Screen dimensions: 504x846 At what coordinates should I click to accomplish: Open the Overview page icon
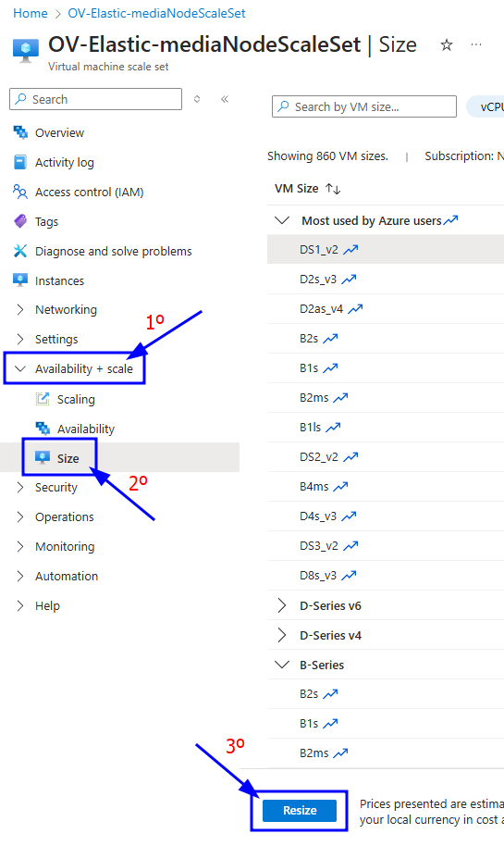20,132
